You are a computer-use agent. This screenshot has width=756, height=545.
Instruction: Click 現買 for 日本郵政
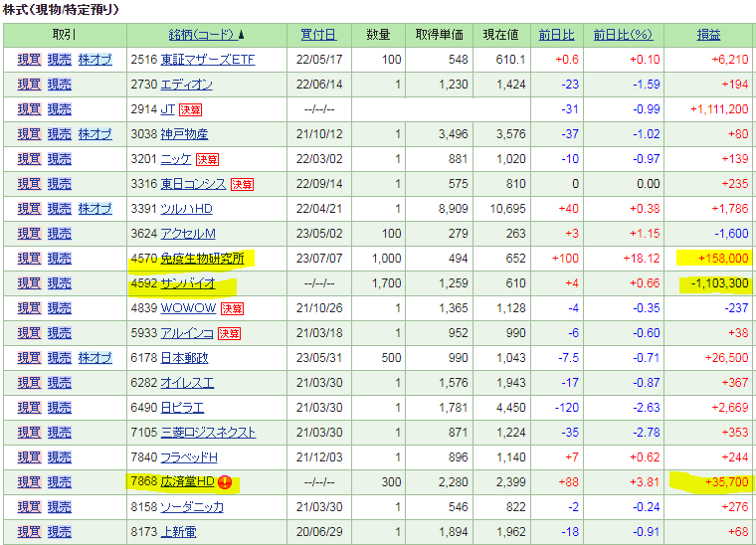click(30, 358)
